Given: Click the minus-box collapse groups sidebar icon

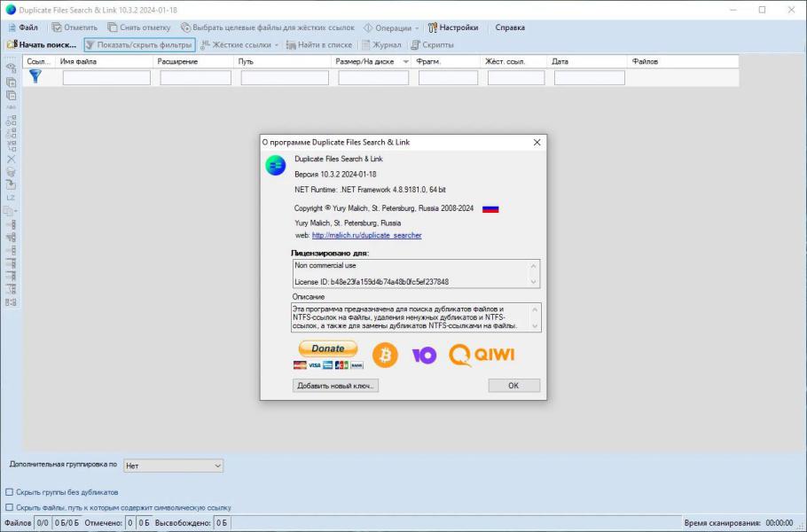Looking at the screenshot, I should click(x=11, y=96).
